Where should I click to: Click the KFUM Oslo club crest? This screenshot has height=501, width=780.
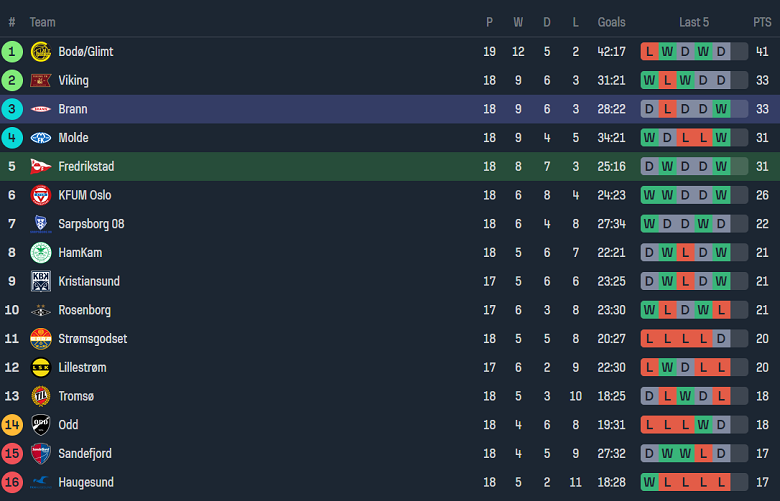(x=41, y=195)
